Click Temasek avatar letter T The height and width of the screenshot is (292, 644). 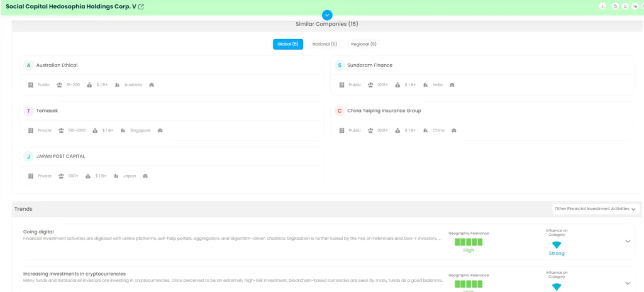click(28, 111)
